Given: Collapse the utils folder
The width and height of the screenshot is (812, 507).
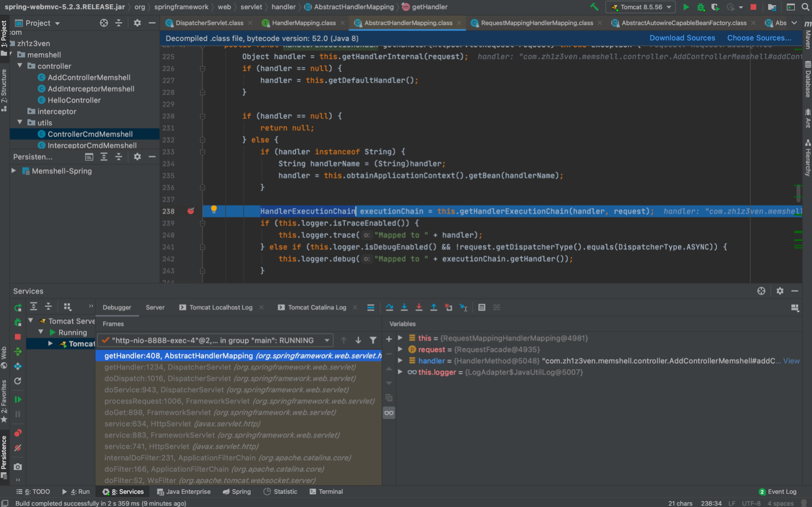Looking at the screenshot, I should pos(20,123).
